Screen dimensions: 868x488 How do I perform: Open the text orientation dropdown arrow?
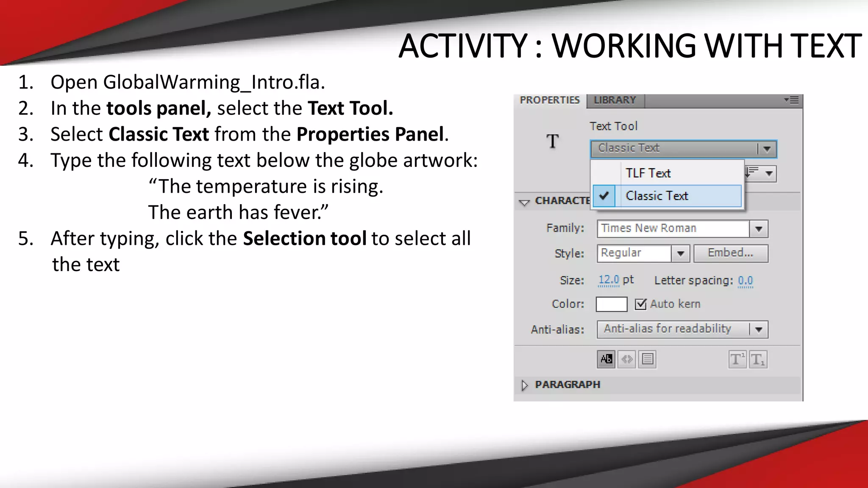(x=769, y=174)
